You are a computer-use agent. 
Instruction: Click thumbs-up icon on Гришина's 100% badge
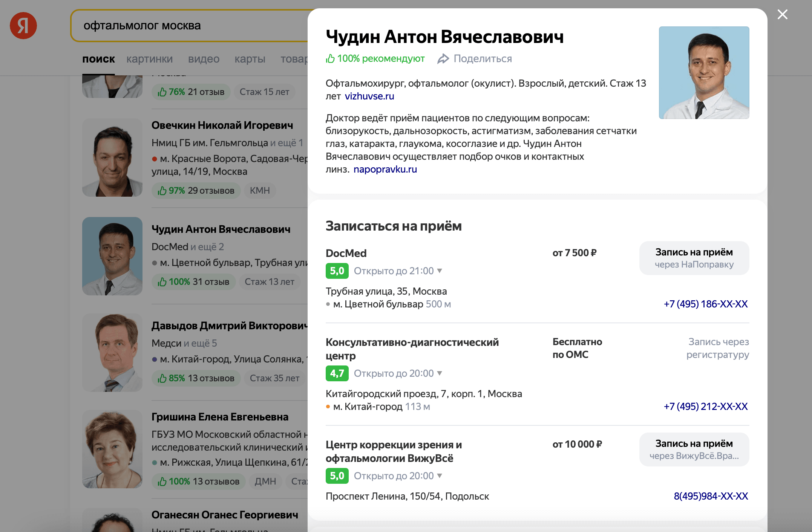click(162, 482)
